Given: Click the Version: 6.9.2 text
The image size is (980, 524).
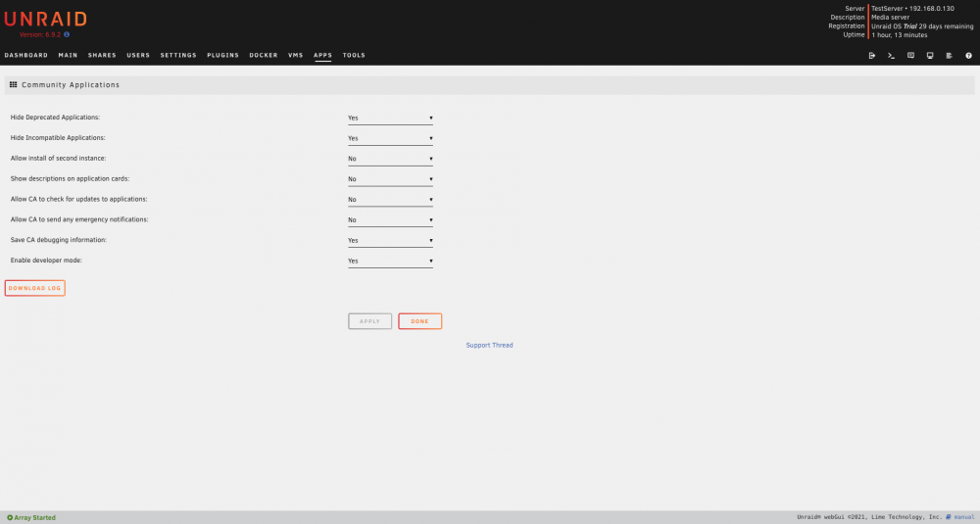Looking at the screenshot, I should (40, 35).
